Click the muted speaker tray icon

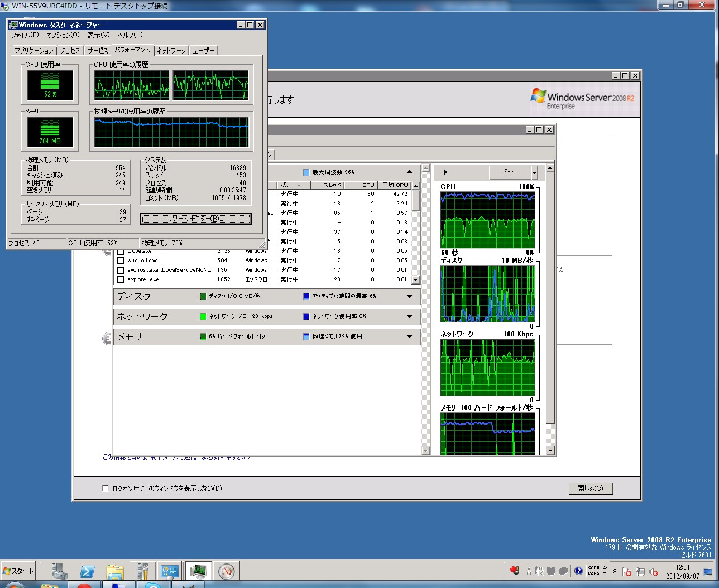coord(654,572)
